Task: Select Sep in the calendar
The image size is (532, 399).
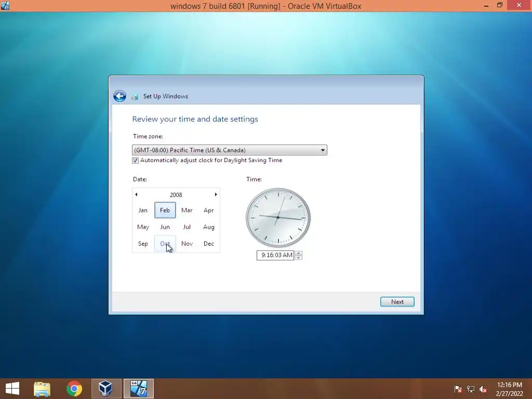Action: (143, 244)
